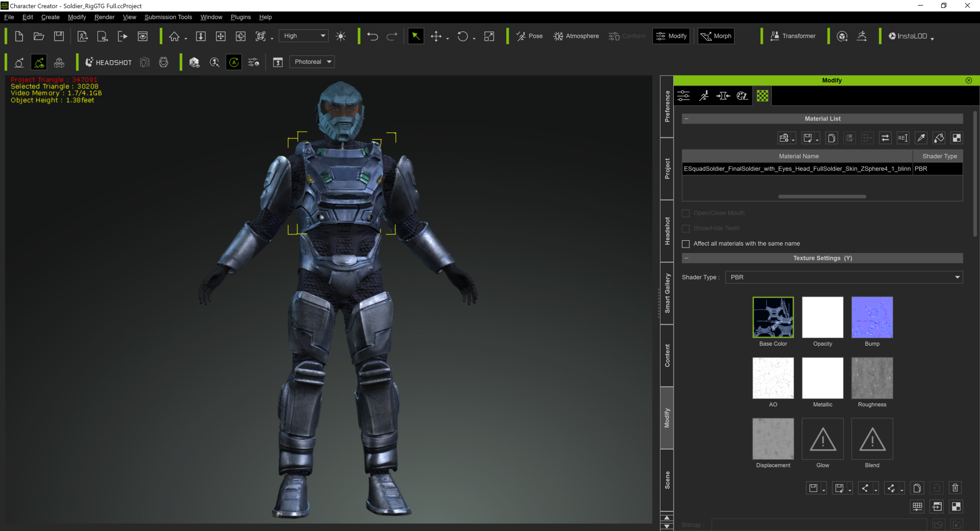Select the Metallic texture swatch
Viewport: 980px width, 531px height.
(823, 378)
